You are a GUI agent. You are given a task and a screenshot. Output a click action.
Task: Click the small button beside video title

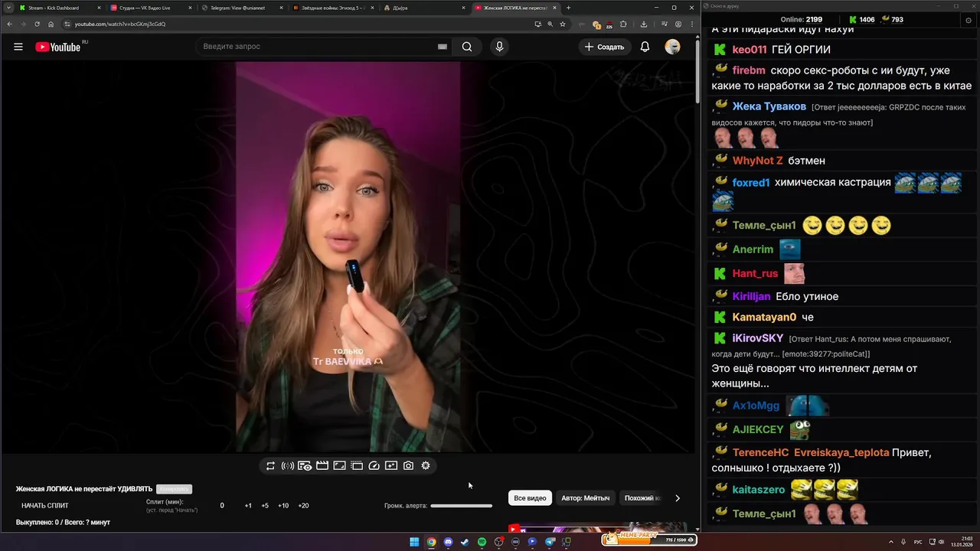point(174,489)
